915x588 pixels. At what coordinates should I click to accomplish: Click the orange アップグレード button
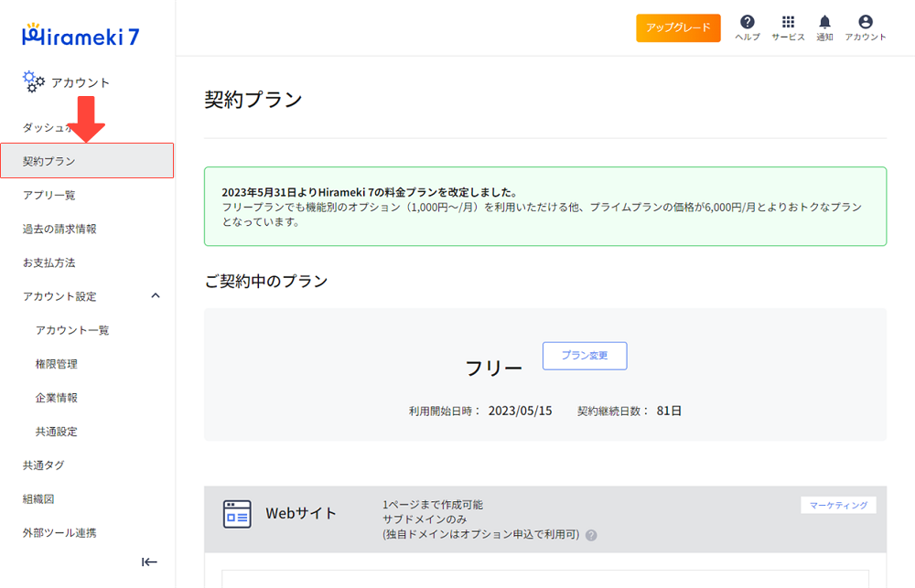[x=678, y=27]
